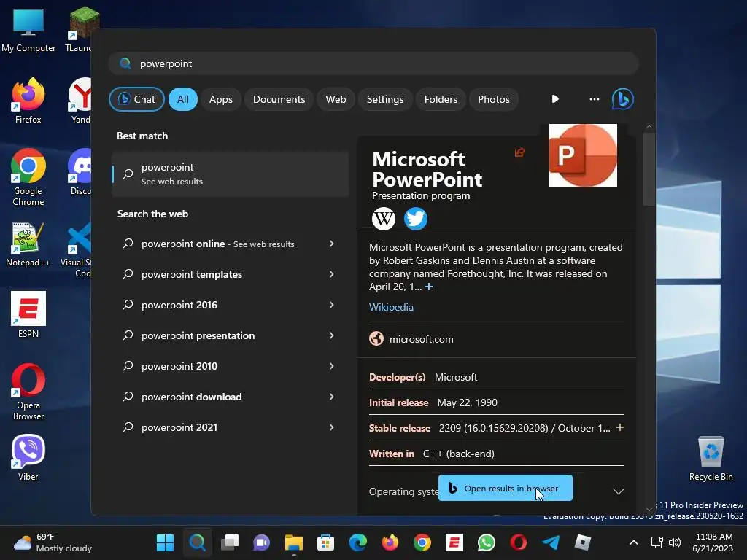Open My Computer desktop icon
The width and height of the screenshot is (747, 560).
28,29
